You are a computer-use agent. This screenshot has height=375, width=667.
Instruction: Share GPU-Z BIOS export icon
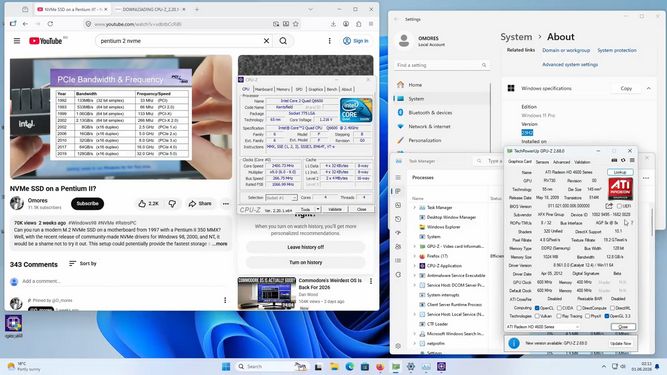[609, 206]
